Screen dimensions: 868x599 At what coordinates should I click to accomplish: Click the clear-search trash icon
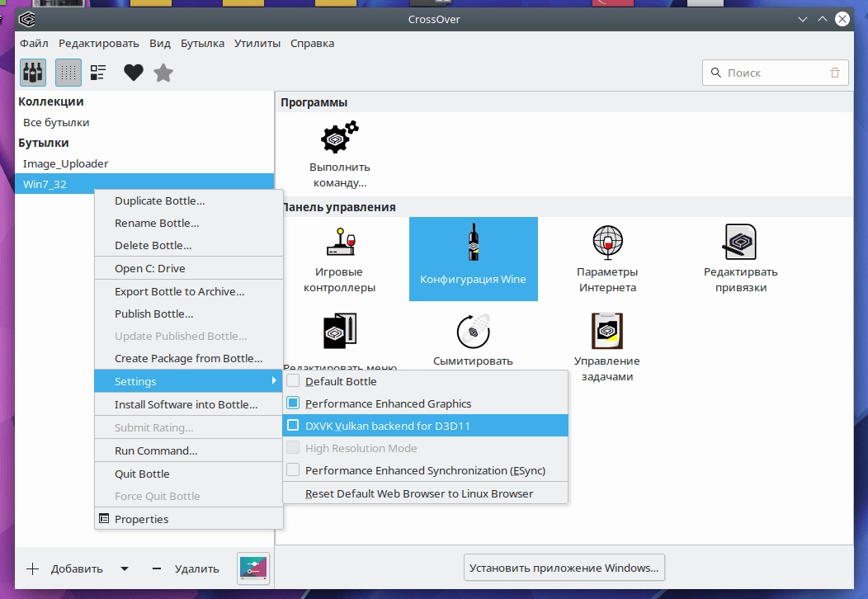click(835, 73)
